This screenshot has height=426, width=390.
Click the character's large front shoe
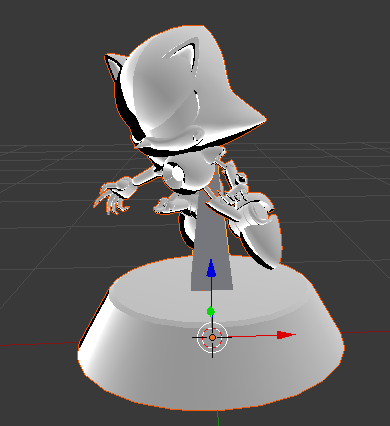[258, 230]
